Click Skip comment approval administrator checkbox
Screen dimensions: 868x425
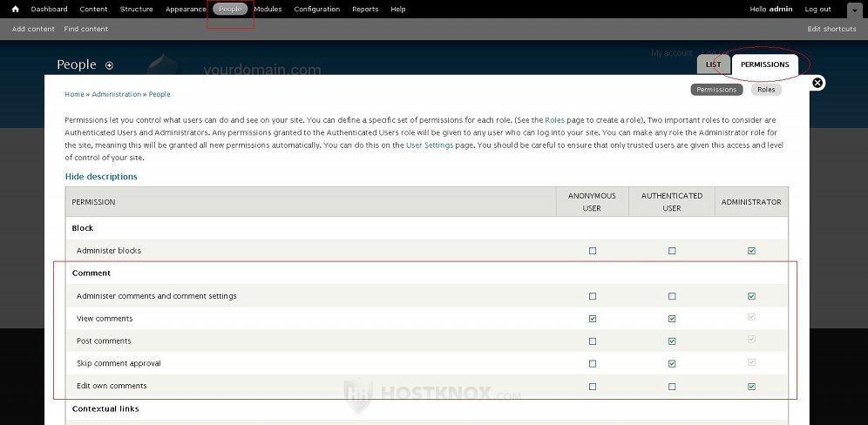[752, 362]
